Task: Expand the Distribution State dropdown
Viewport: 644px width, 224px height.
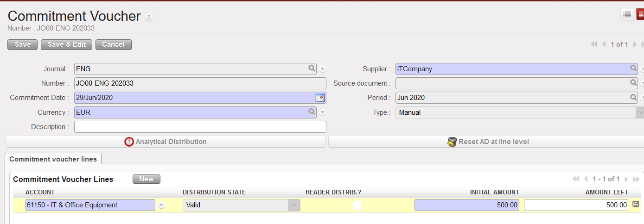Action: (x=293, y=205)
